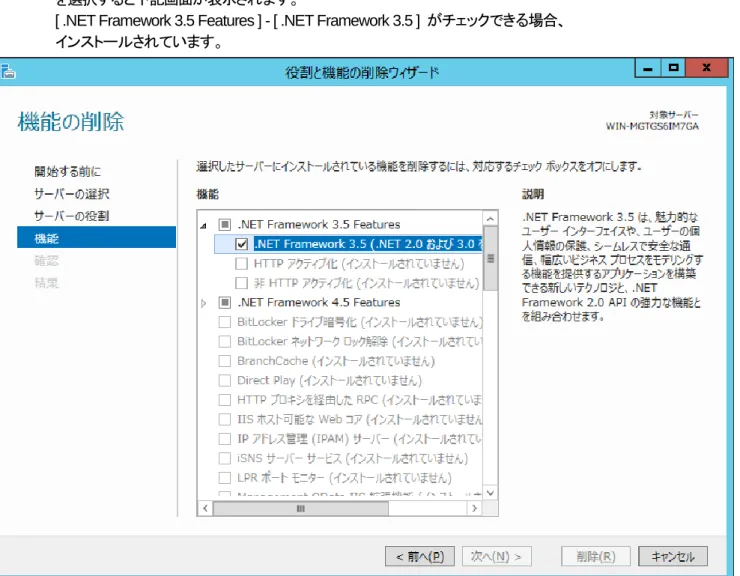740x576 pixels.
Task: Click the 確認 wizard step
Action: pos(46,261)
